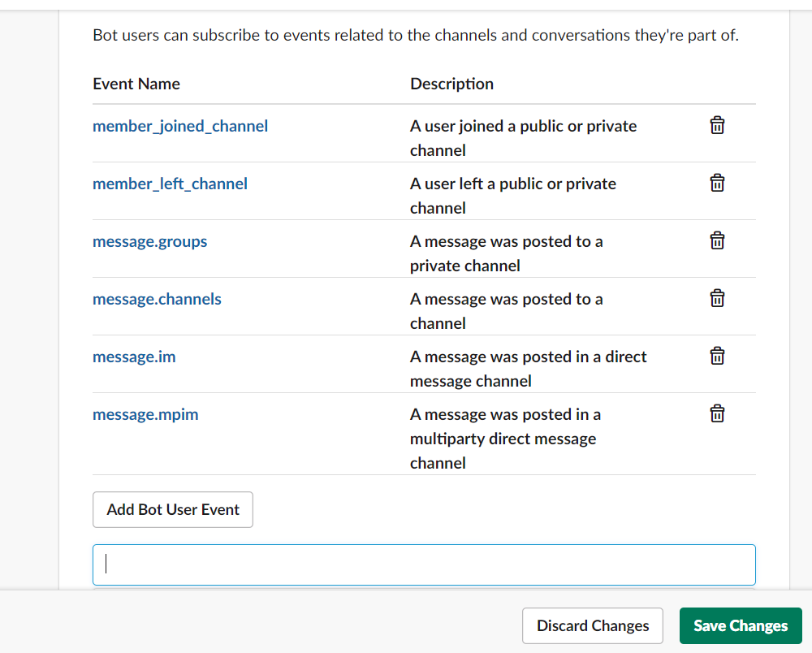Delete the member_joined_channel event subscription
Image resolution: width=812 pixels, height=653 pixels.
coord(717,126)
